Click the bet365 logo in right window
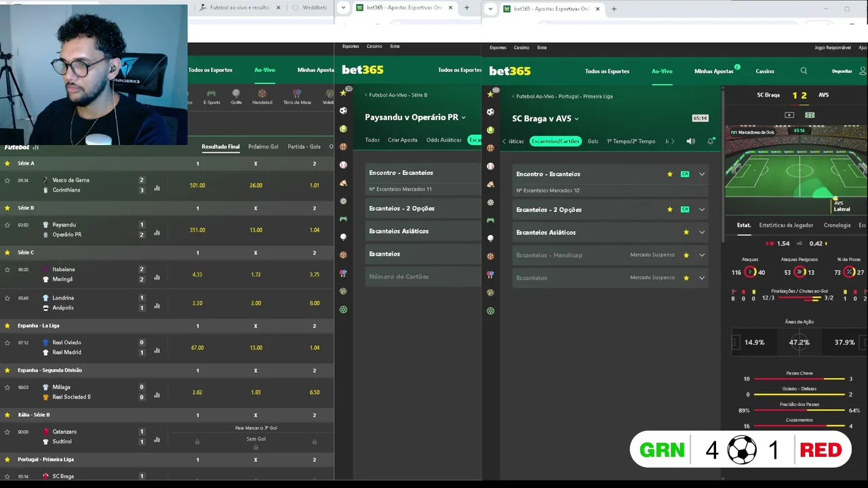 509,70
